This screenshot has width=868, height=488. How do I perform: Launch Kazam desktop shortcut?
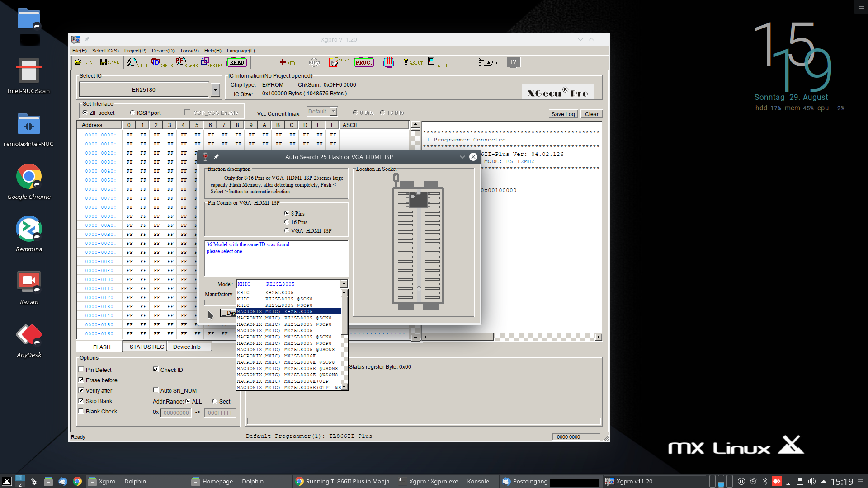[x=29, y=287]
